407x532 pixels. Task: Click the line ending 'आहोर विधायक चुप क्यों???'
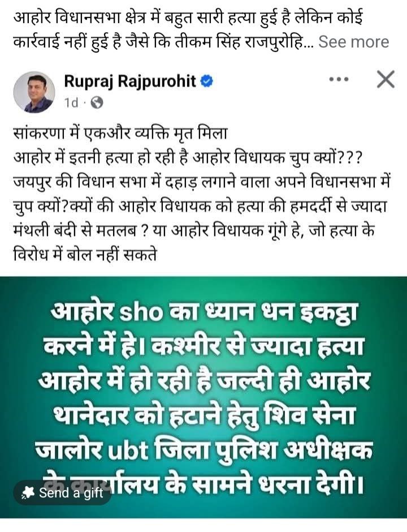(x=188, y=157)
